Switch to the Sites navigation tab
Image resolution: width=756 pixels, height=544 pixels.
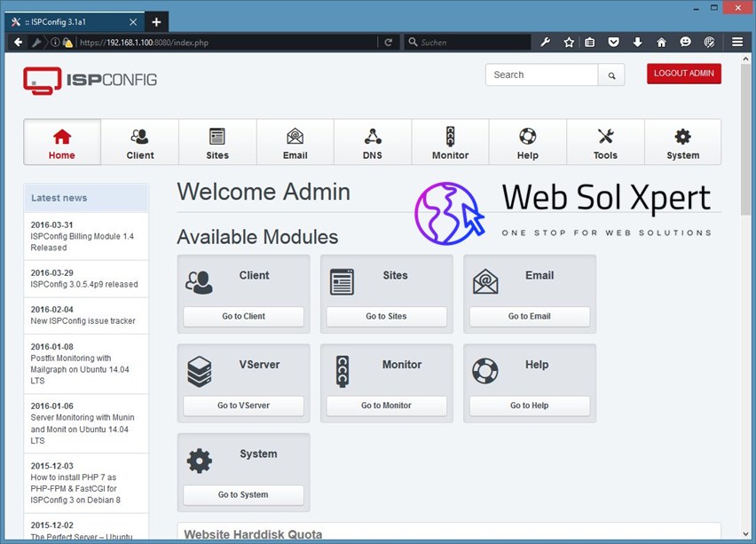point(217,142)
